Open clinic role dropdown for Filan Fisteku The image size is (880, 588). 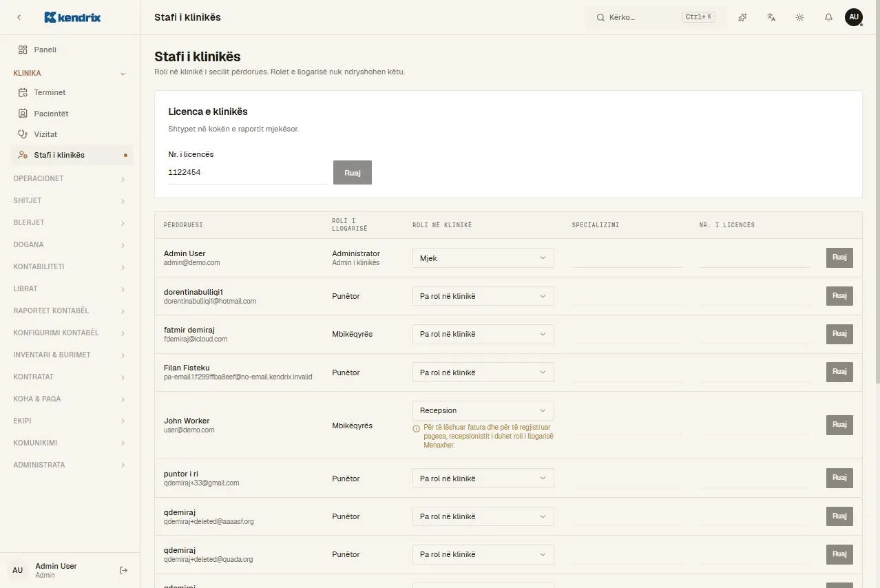coord(483,372)
